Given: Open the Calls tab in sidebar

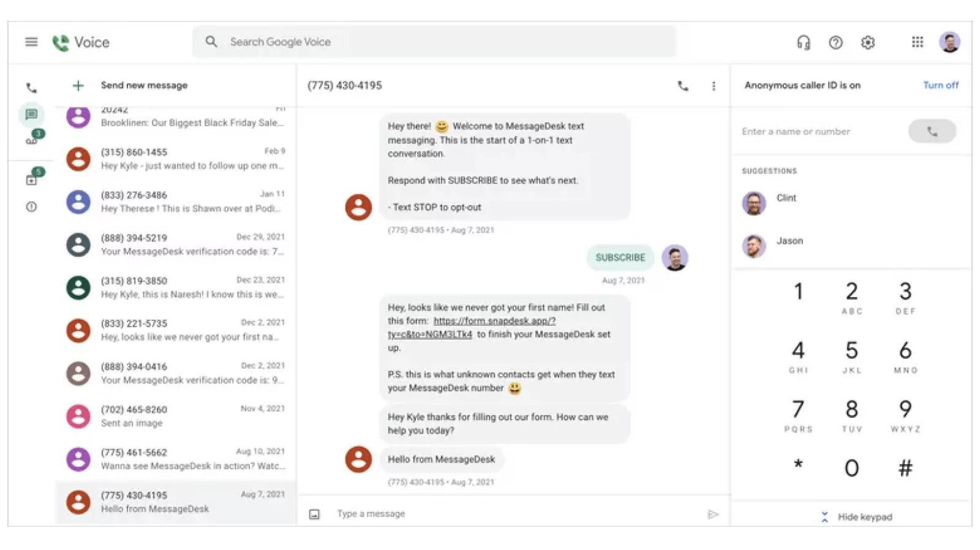Looking at the screenshot, I should point(31,88).
